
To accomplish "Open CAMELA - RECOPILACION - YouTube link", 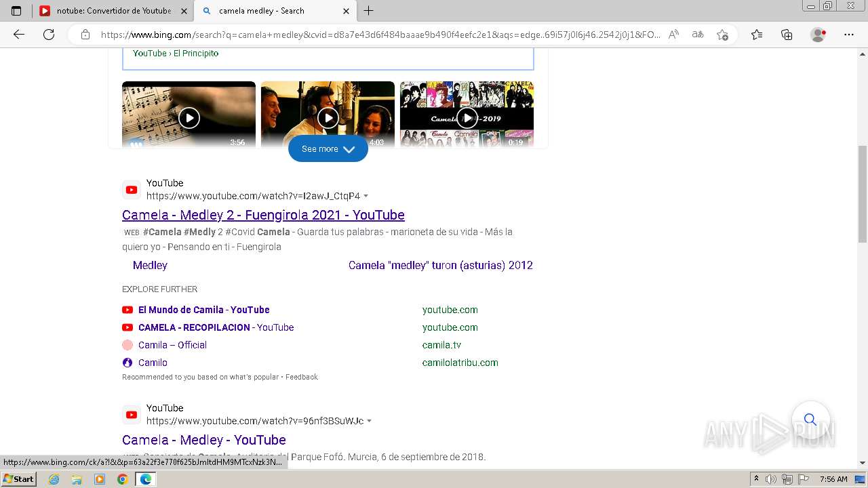I will click(x=216, y=327).
